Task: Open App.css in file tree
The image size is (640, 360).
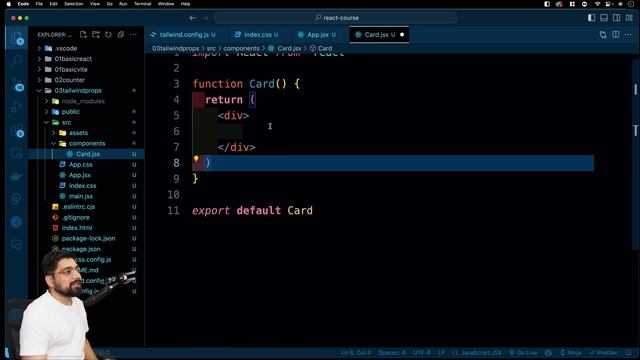Action: tap(86, 164)
